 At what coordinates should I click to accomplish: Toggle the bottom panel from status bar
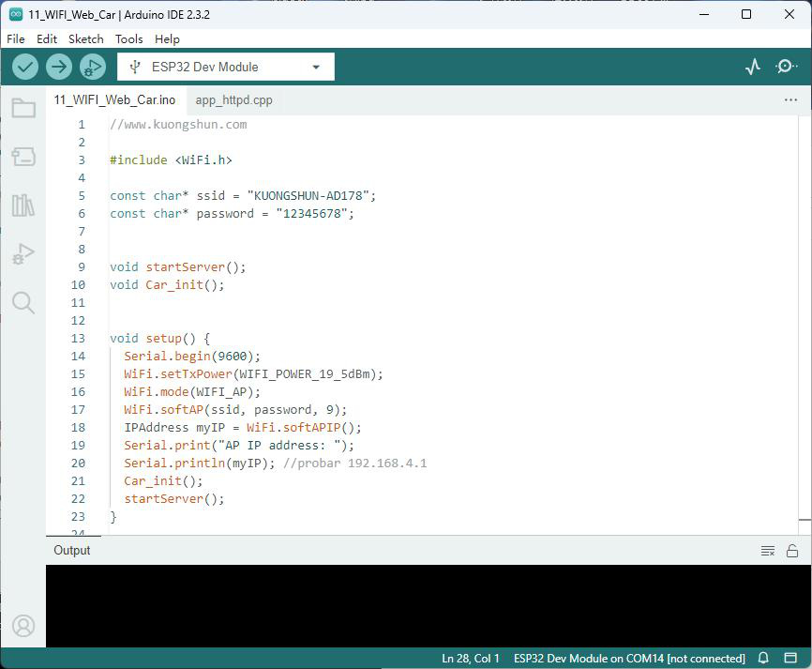[790, 658]
